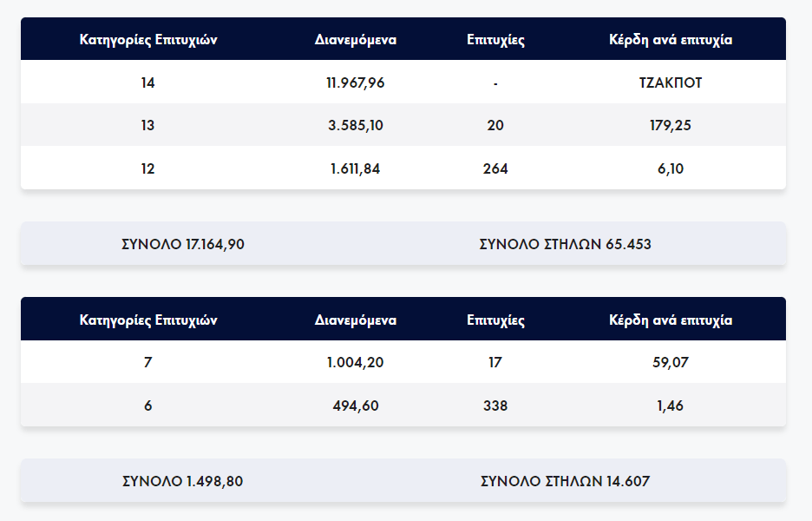Click the ΤΖΑΚΠΟΤ cell in the winnings column
812x521 pixels.
[671, 83]
